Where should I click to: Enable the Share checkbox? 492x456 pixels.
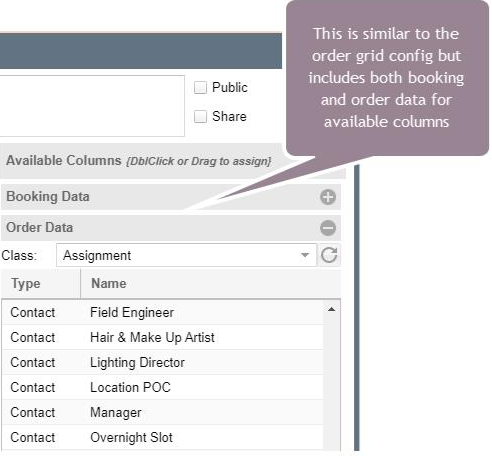click(x=200, y=116)
